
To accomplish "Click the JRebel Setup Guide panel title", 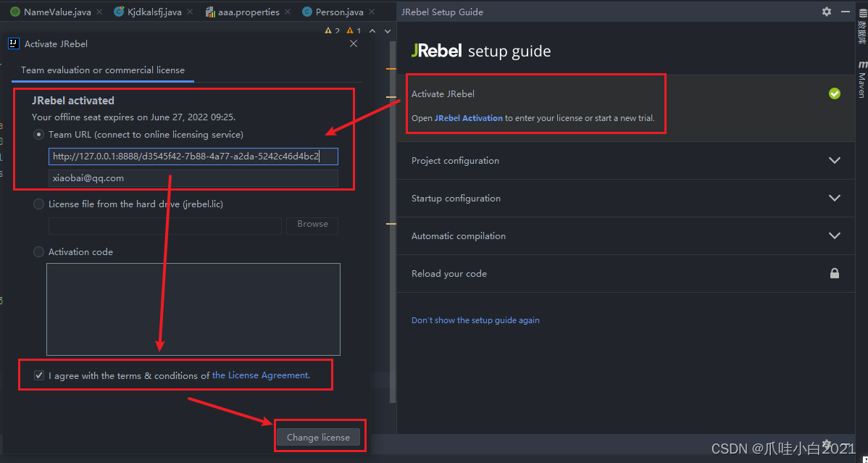I will (442, 12).
